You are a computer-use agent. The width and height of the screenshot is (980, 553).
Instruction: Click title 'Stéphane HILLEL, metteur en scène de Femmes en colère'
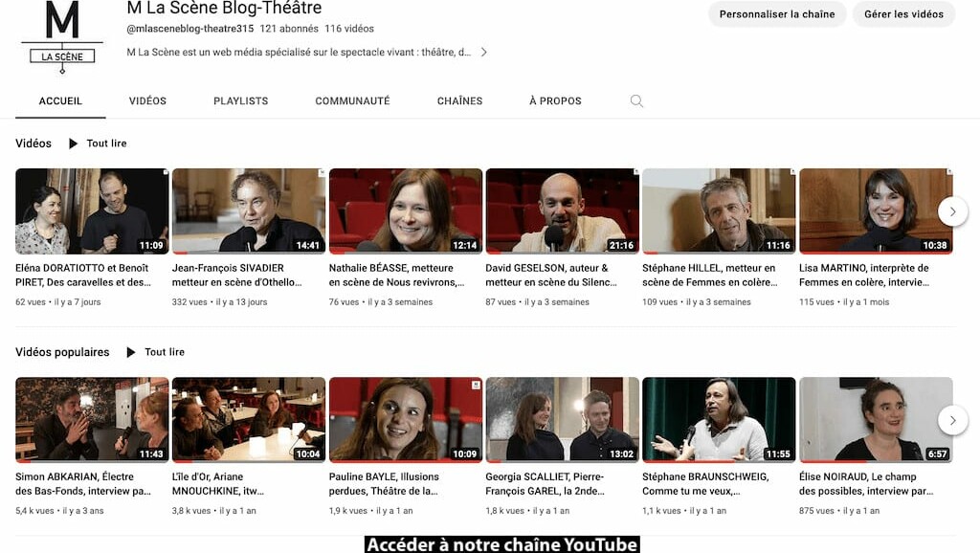(x=710, y=276)
